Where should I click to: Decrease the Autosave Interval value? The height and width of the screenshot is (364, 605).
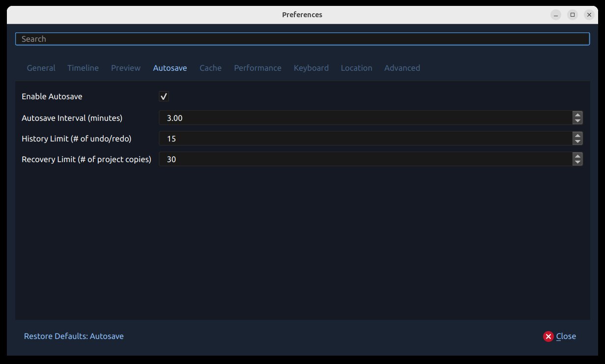click(577, 120)
